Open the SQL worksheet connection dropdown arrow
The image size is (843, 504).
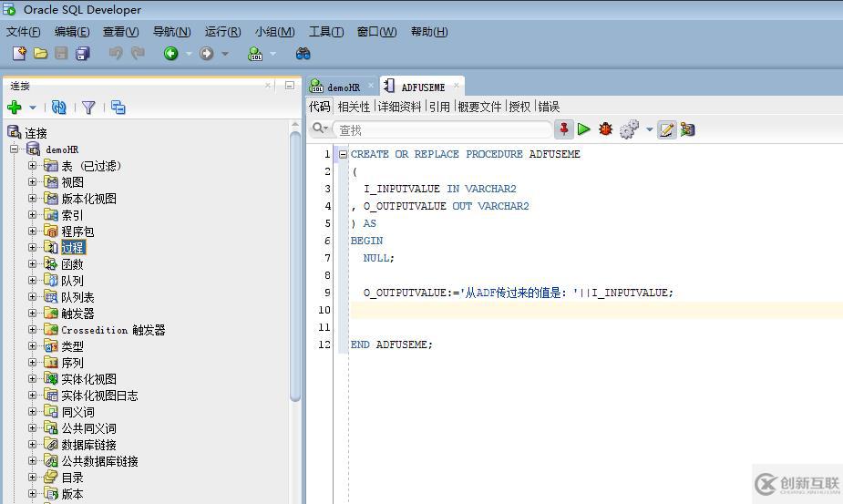click(273, 54)
